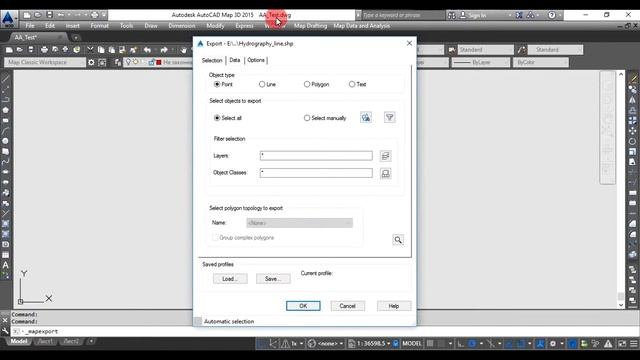The width and height of the screenshot is (640, 360).
Task: Choose Select all radio button
Action: (x=217, y=118)
